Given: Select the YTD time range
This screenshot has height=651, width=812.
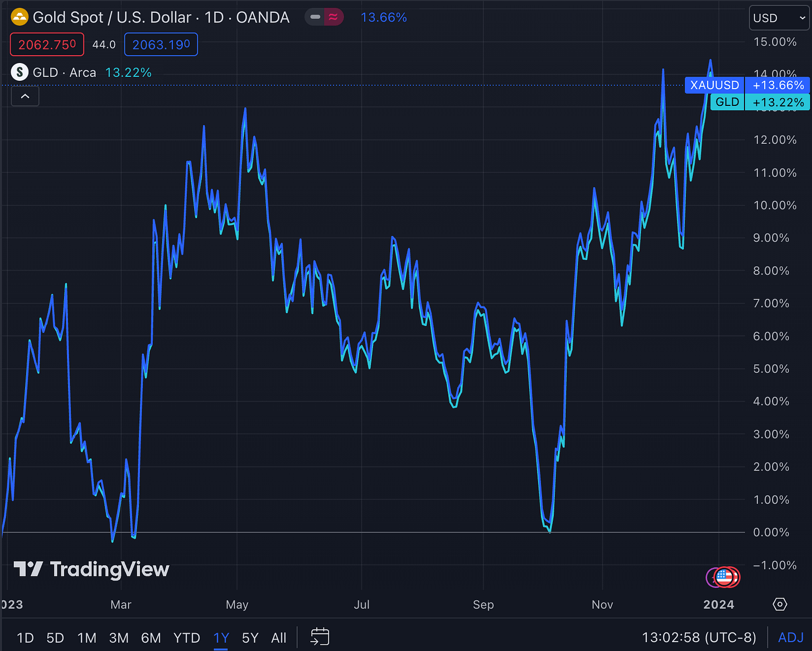Looking at the screenshot, I should pos(187,638).
